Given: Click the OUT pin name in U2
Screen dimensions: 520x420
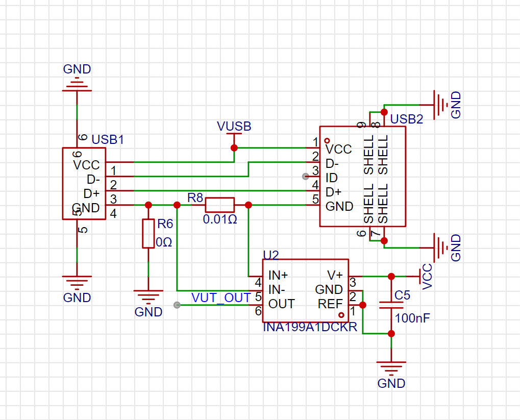Looking at the screenshot, I should coord(281,304).
